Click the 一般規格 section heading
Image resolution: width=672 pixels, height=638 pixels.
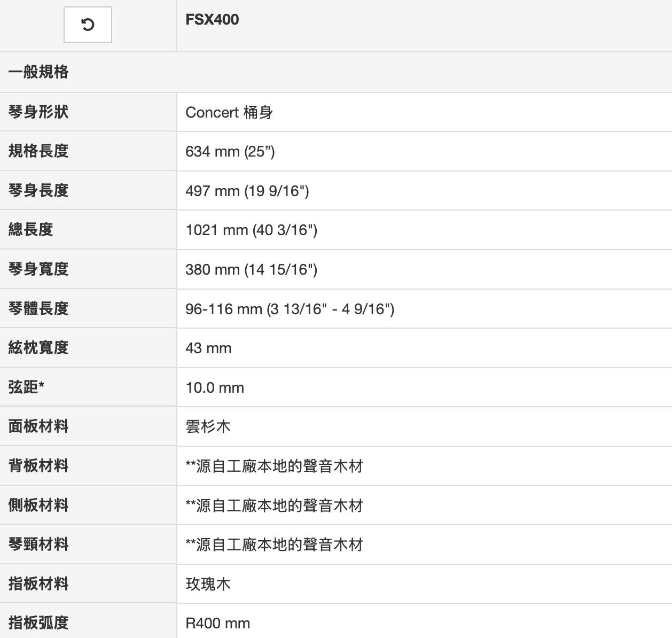tap(38, 72)
